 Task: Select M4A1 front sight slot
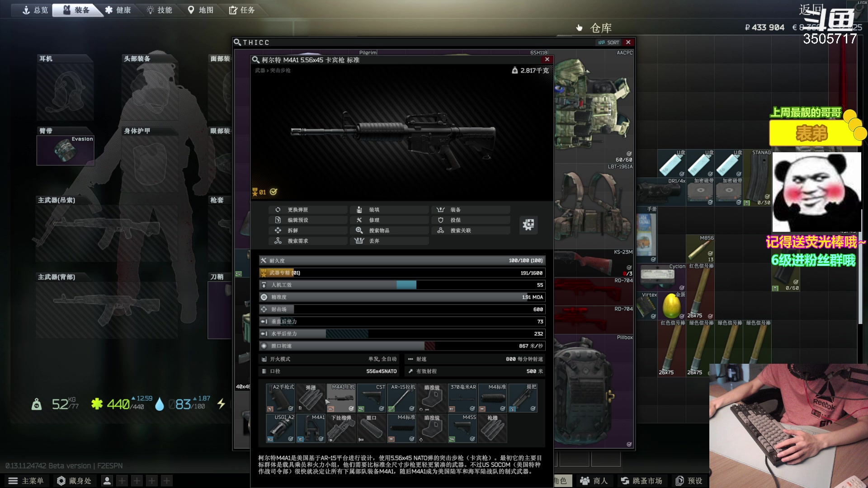pyautogui.click(x=311, y=428)
